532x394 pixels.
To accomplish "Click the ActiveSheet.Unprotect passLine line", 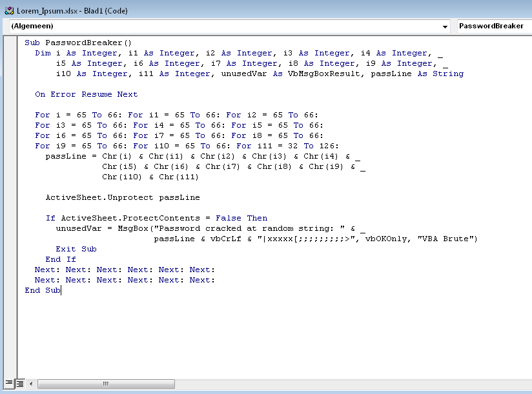I will [123, 197].
